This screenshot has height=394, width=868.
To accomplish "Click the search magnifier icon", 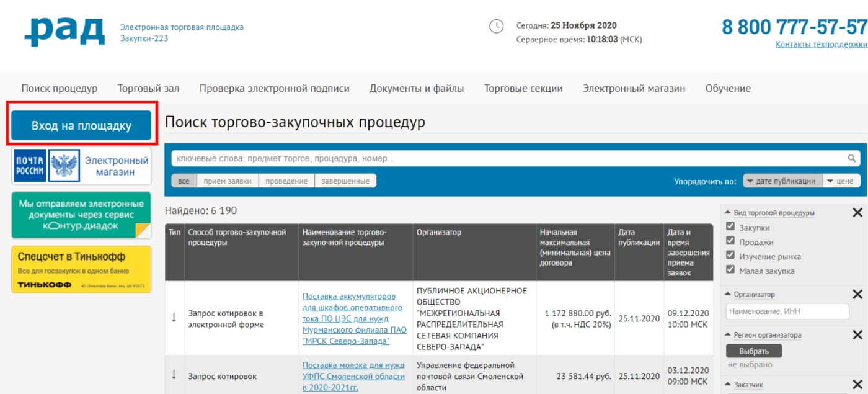I will coord(852,158).
